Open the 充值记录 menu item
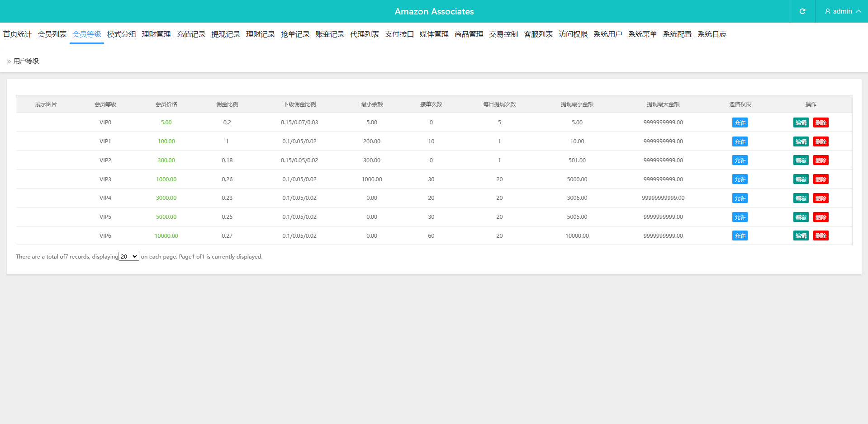Viewport: 868px width, 424px height. pyautogui.click(x=191, y=34)
